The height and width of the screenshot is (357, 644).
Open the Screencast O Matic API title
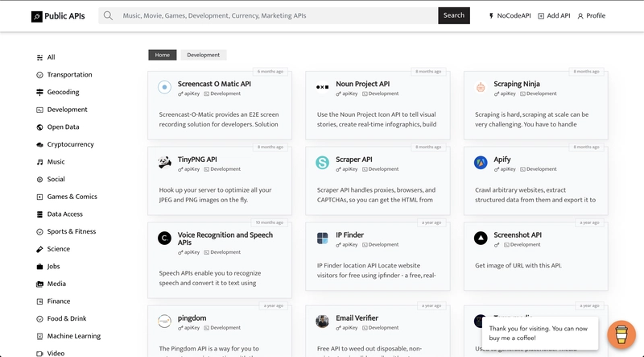pyautogui.click(x=214, y=84)
